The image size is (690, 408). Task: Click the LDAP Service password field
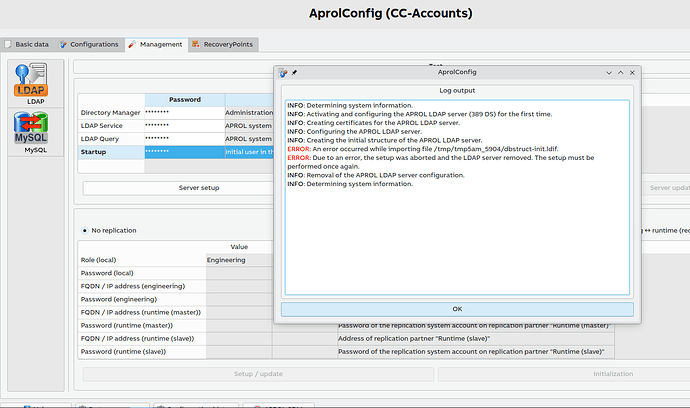click(x=185, y=126)
